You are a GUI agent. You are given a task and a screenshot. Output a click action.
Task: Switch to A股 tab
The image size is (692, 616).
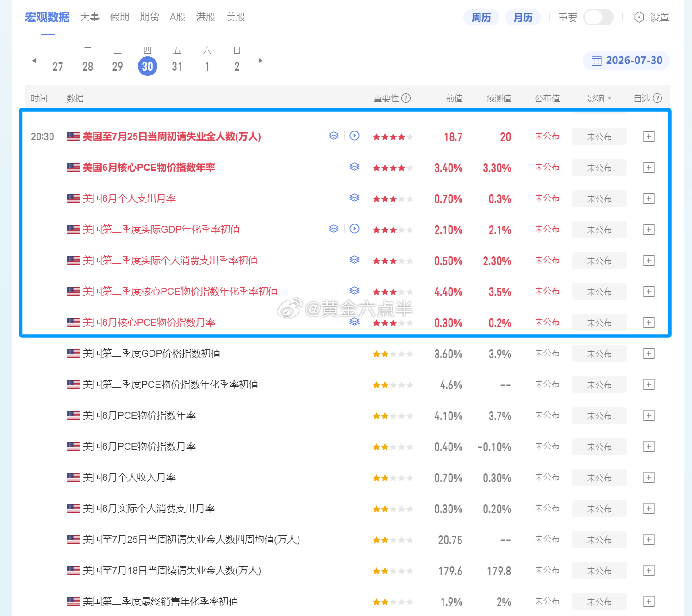click(x=178, y=17)
